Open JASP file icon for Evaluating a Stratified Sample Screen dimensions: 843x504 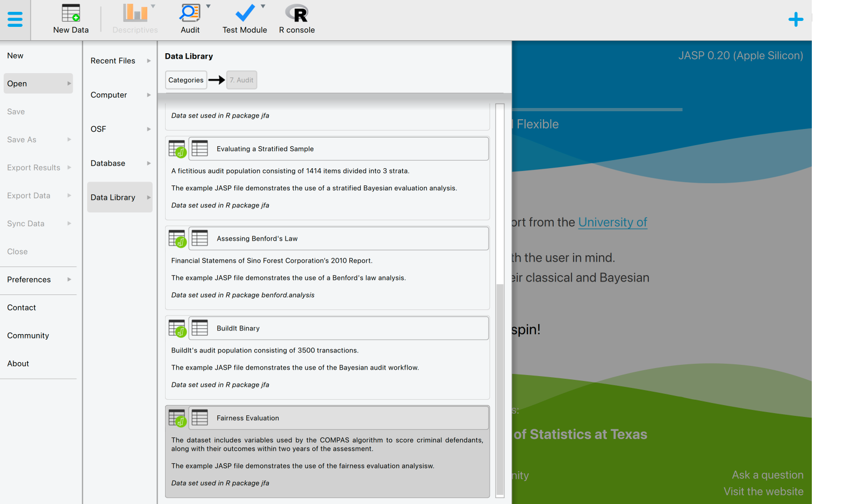tap(177, 149)
